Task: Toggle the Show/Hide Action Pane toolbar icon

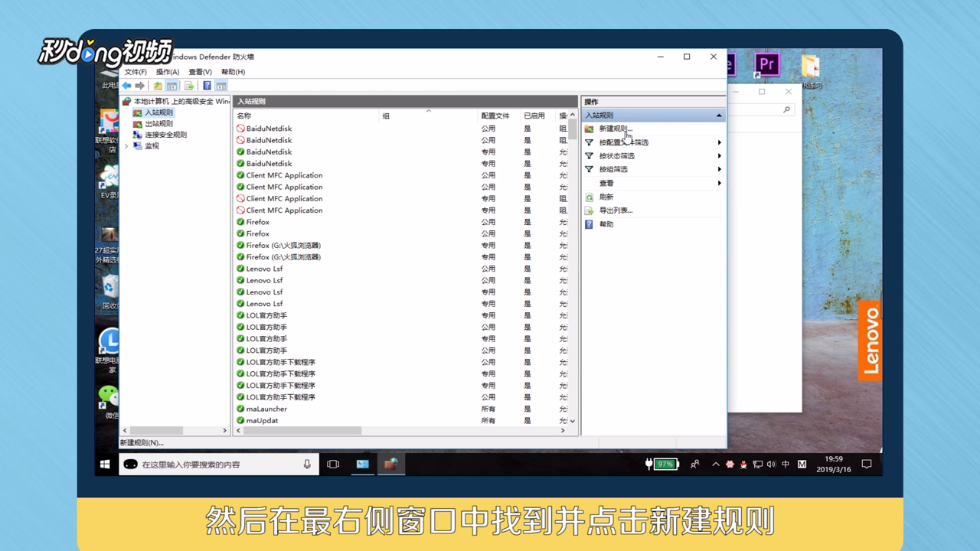Action: [x=220, y=86]
